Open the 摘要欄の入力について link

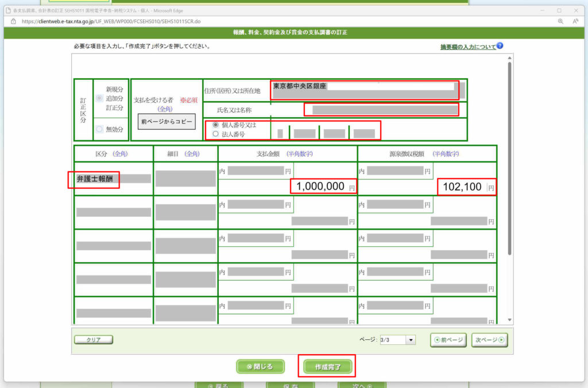pos(467,47)
